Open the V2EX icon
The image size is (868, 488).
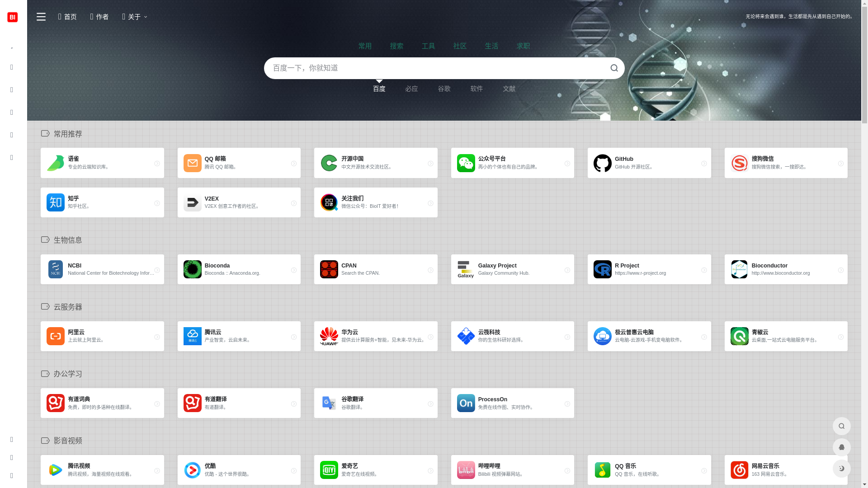pyautogui.click(x=193, y=202)
